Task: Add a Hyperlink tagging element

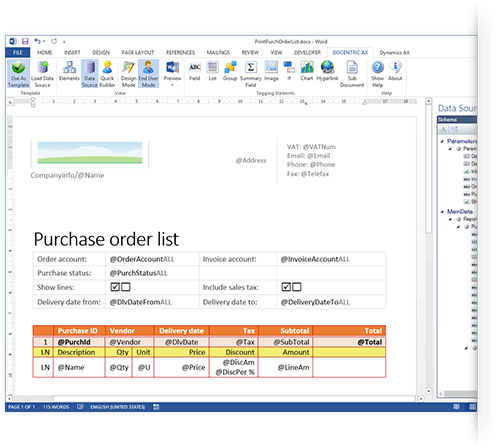Action: (327, 71)
